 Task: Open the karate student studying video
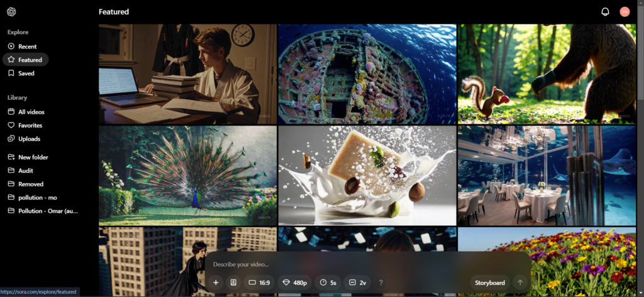(x=187, y=74)
